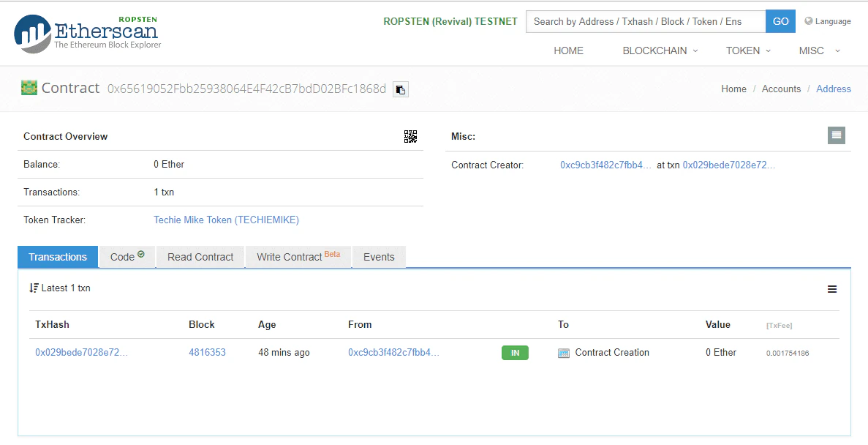Screen dimensions: 868x445
Task: Click the Block column header
Action: pos(202,325)
